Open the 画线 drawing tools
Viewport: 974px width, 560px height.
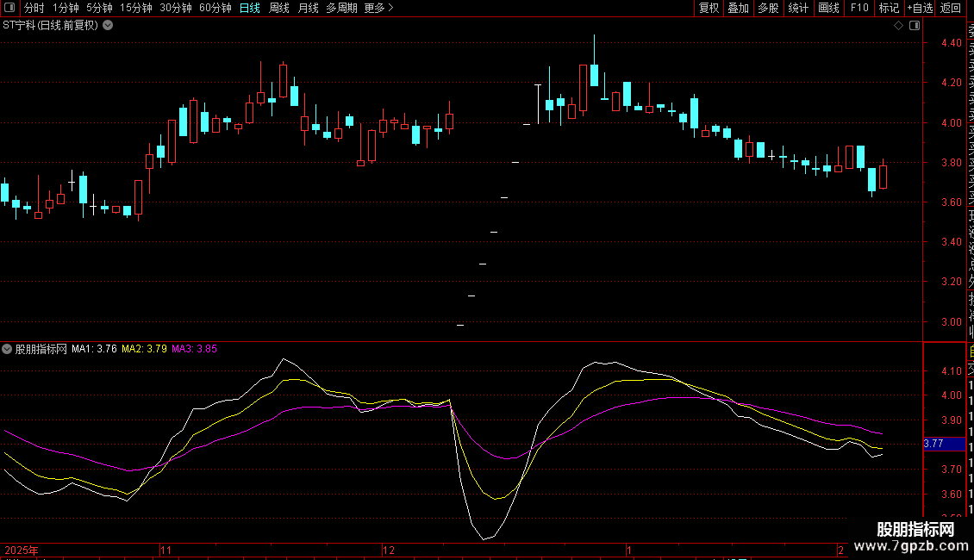[828, 8]
